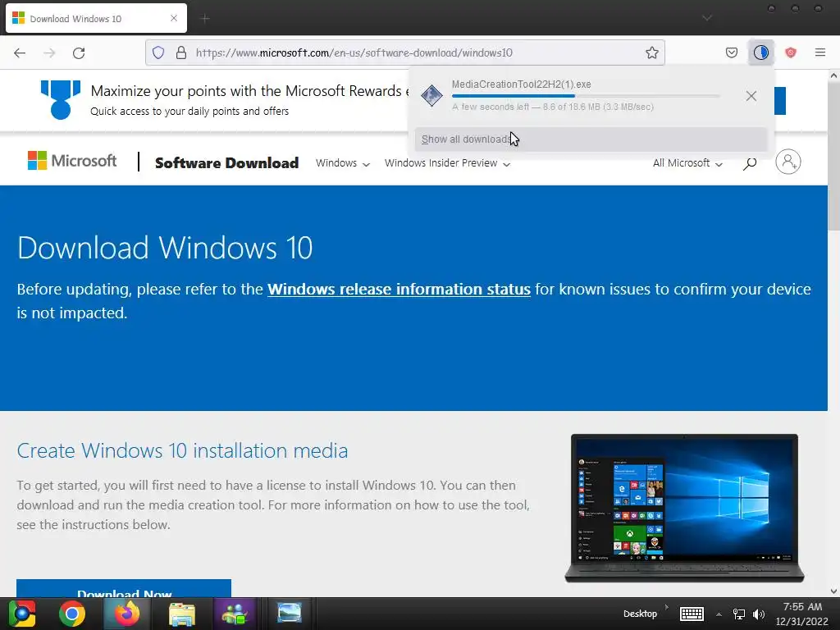Click the address bar URL field
The image size is (840, 630).
coord(405,52)
